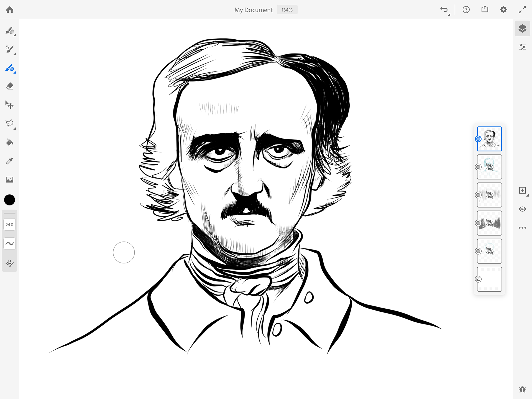Toggle the layers panel icon
The height and width of the screenshot is (399, 532).
[522, 29]
